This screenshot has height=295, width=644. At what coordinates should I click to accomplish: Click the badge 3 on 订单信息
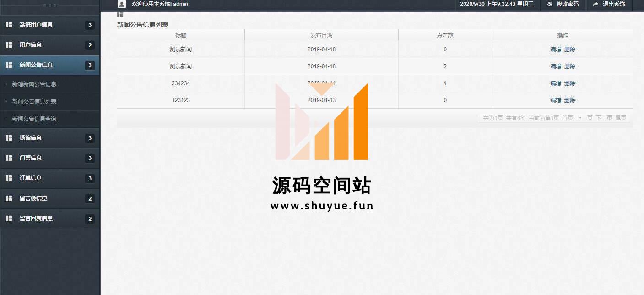coord(90,179)
